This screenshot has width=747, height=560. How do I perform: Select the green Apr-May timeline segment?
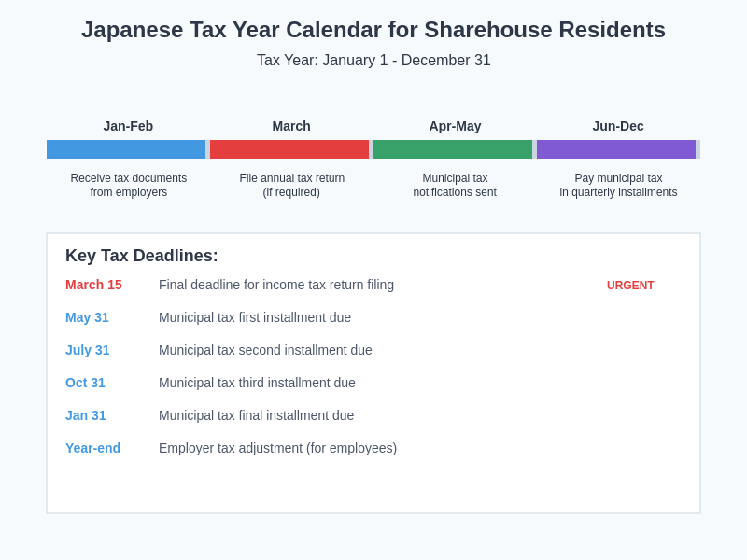click(453, 148)
